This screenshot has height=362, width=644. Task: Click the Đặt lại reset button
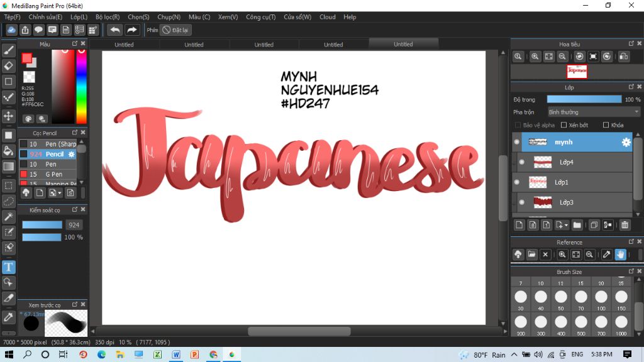[x=176, y=30]
